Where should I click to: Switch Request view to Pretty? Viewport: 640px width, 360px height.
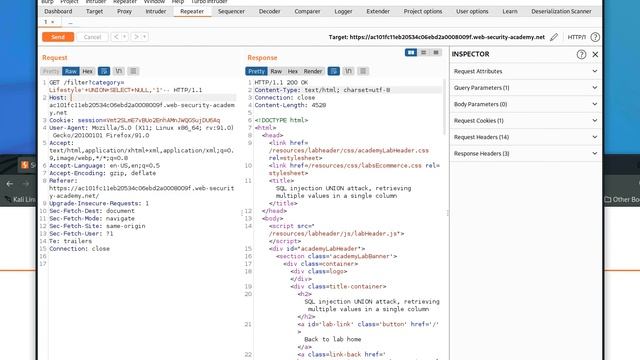[x=51, y=71]
